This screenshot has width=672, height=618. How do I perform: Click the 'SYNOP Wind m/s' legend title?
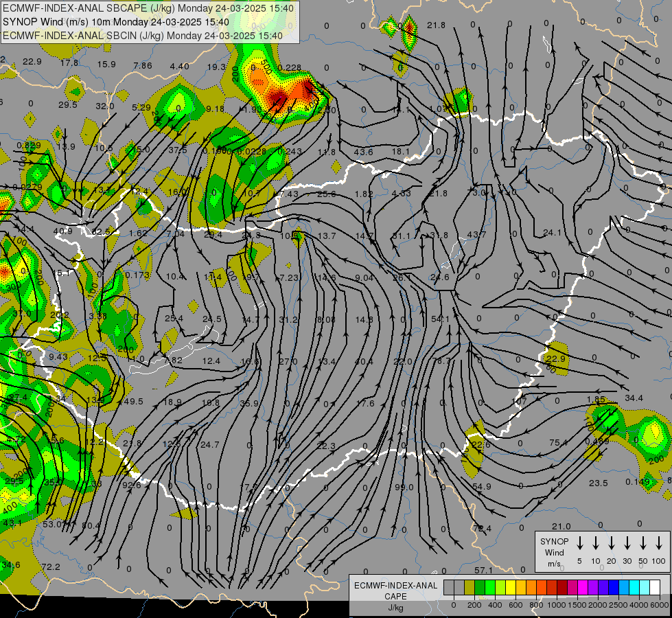(554, 552)
